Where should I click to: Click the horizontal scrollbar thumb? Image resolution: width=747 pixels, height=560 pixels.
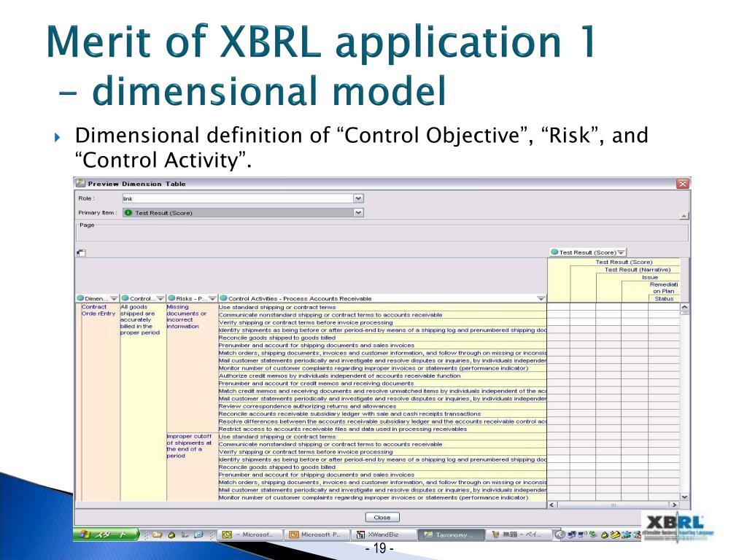[613, 505]
